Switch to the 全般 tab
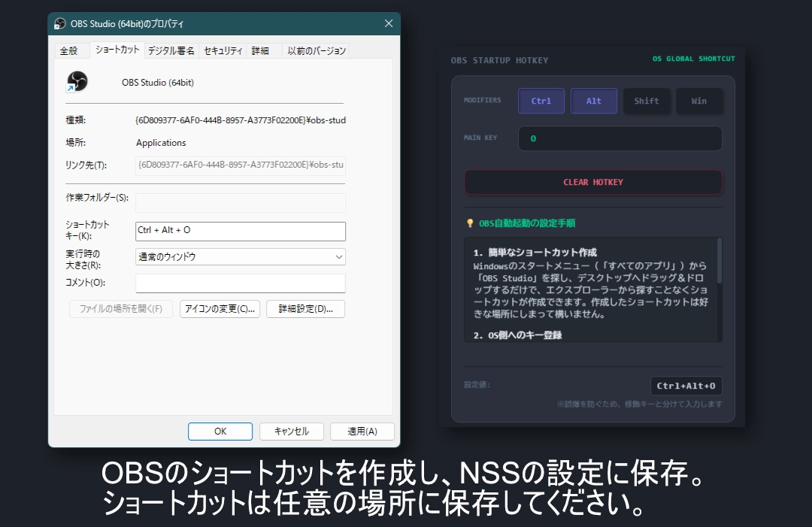Viewport: 812px width, 527px height. [69, 50]
